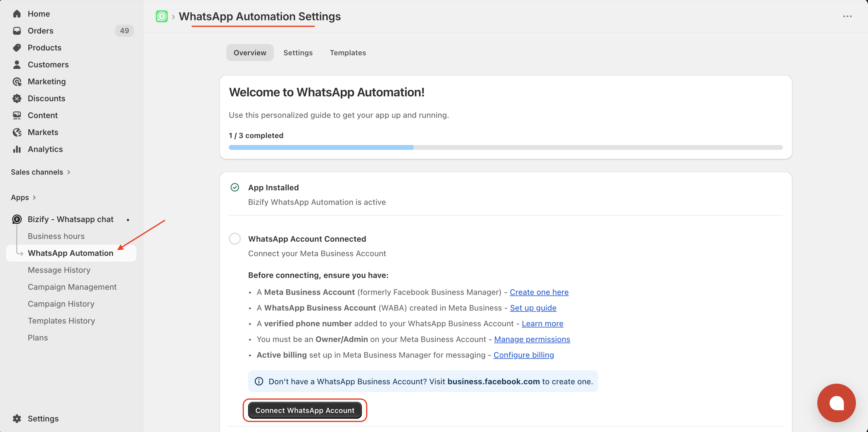
Task: Expand the Sales channels section
Action: click(40, 172)
